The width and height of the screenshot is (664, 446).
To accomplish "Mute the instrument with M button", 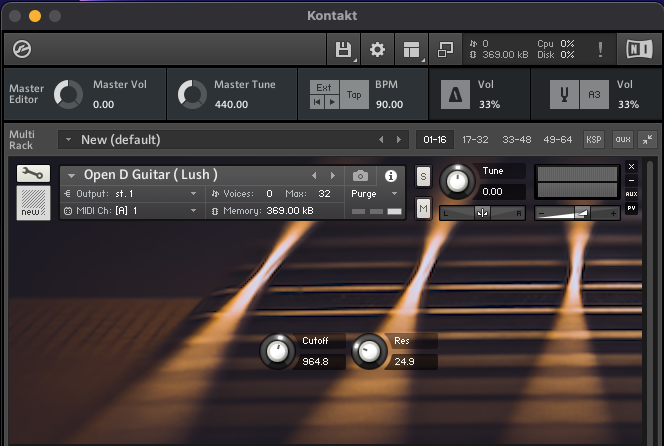I will click(x=423, y=208).
